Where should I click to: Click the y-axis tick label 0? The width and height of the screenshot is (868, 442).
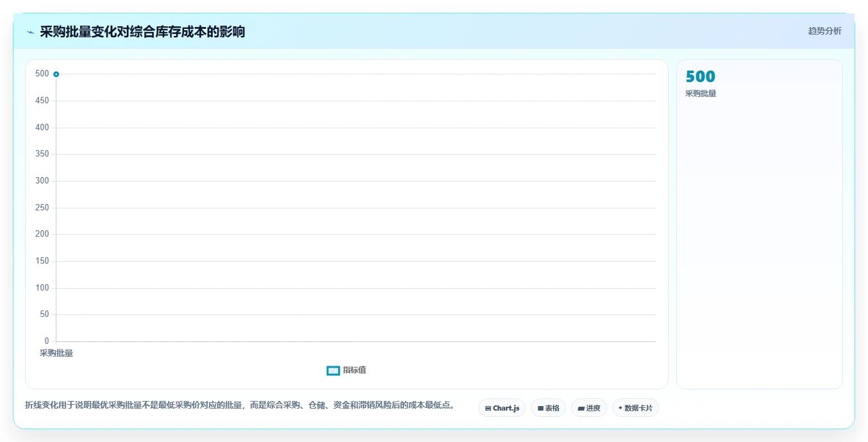point(47,341)
